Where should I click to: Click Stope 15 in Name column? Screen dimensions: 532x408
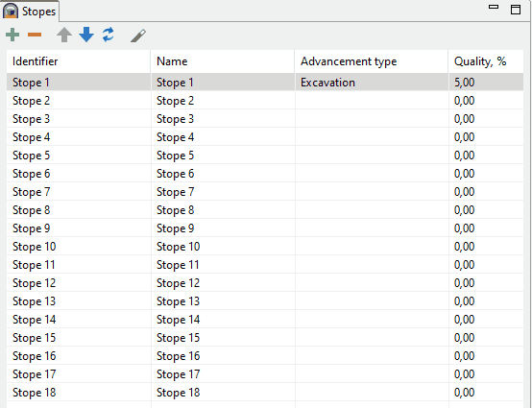223,338
